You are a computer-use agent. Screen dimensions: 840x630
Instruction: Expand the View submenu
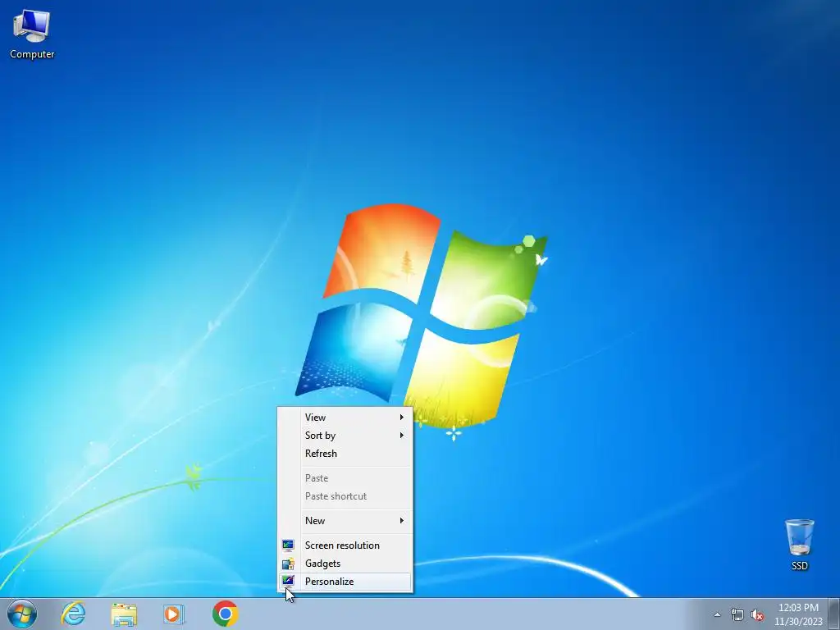pyautogui.click(x=345, y=418)
